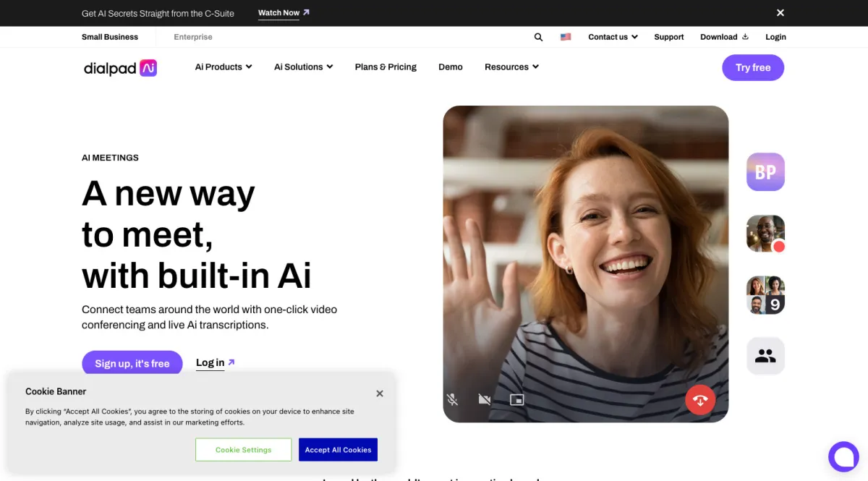The image size is (868, 481).
Task: Click the AI MEETINGS label
Action: (110, 158)
